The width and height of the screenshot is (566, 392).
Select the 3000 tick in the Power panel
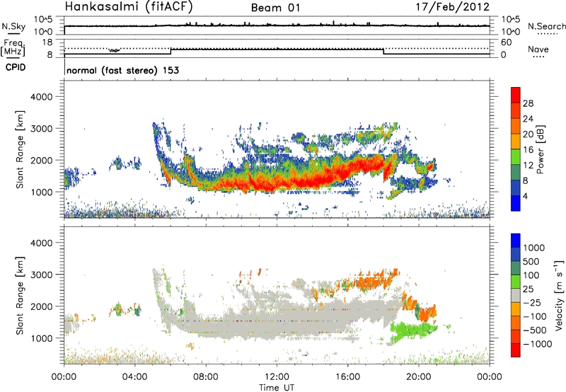coord(41,129)
